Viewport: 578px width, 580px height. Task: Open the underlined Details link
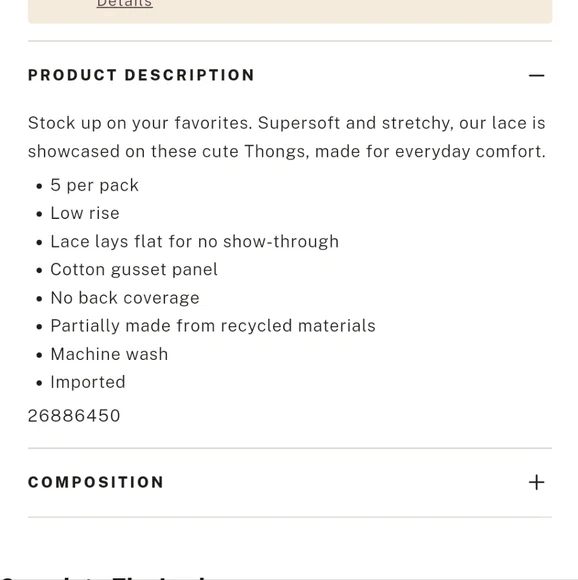(x=125, y=4)
